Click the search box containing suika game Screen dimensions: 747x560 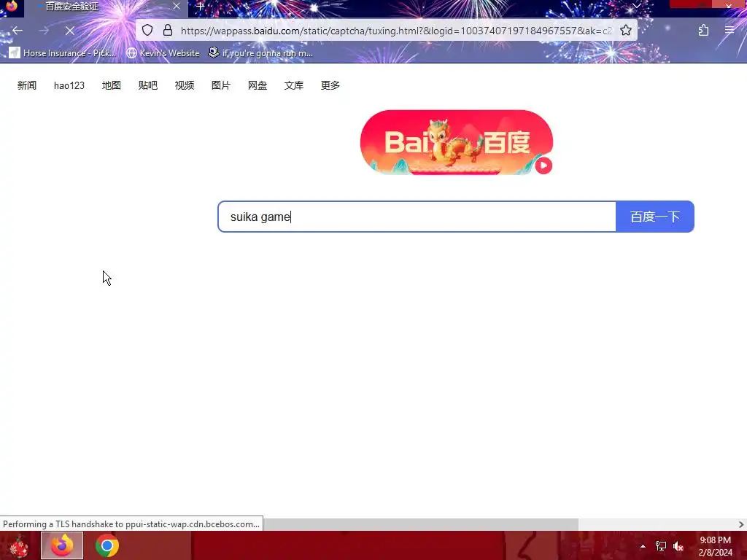pyautogui.click(x=417, y=217)
